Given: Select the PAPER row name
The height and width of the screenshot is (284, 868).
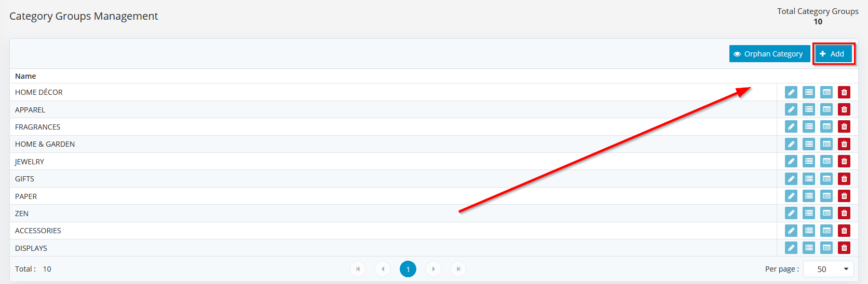Looking at the screenshot, I should coord(26,196).
